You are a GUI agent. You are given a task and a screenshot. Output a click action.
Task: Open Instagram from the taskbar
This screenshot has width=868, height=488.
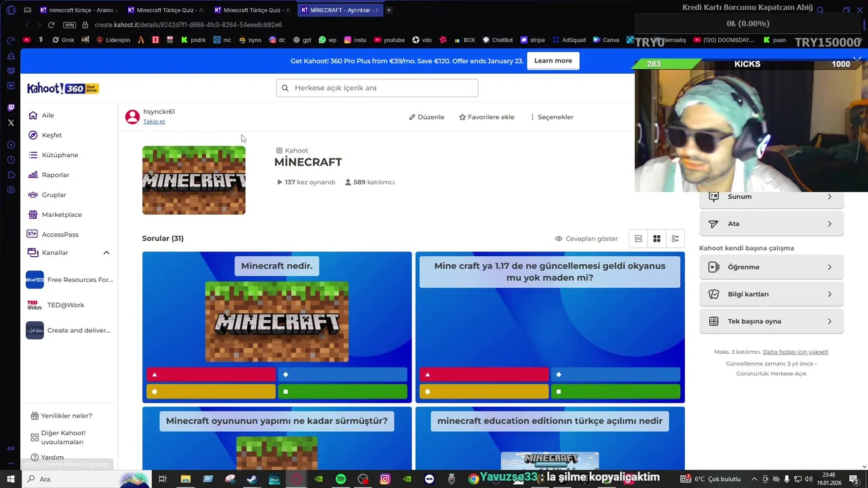coord(385,479)
